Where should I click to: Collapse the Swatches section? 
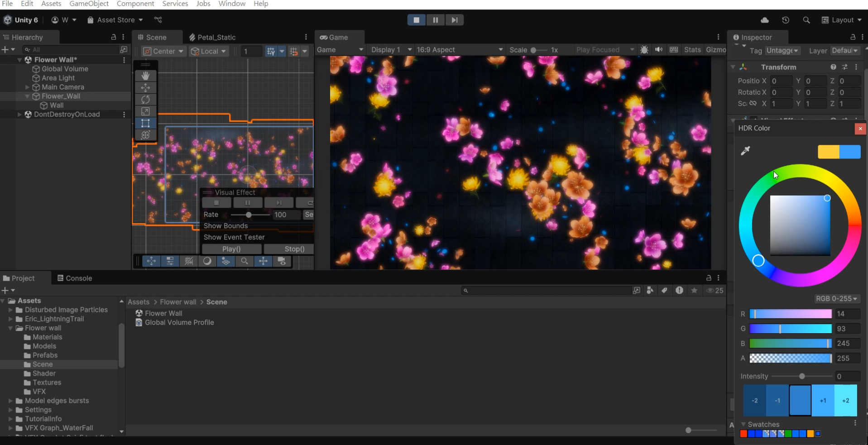[743, 424]
